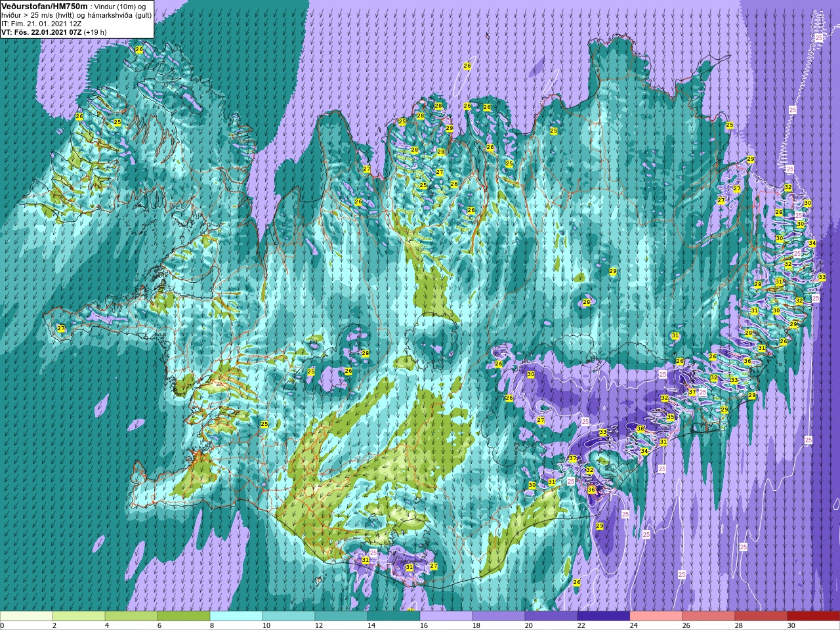Pick the salmon 26–28 legend color band

click(x=709, y=616)
